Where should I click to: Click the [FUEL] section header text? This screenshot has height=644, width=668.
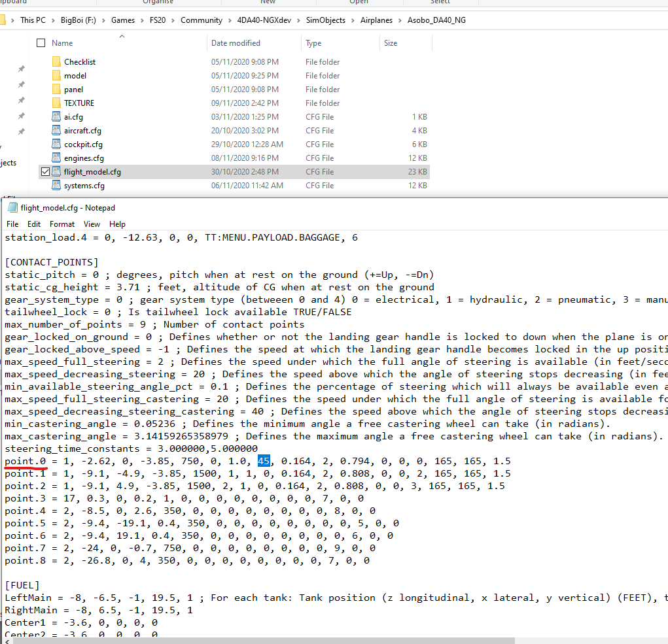click(22, 585)
